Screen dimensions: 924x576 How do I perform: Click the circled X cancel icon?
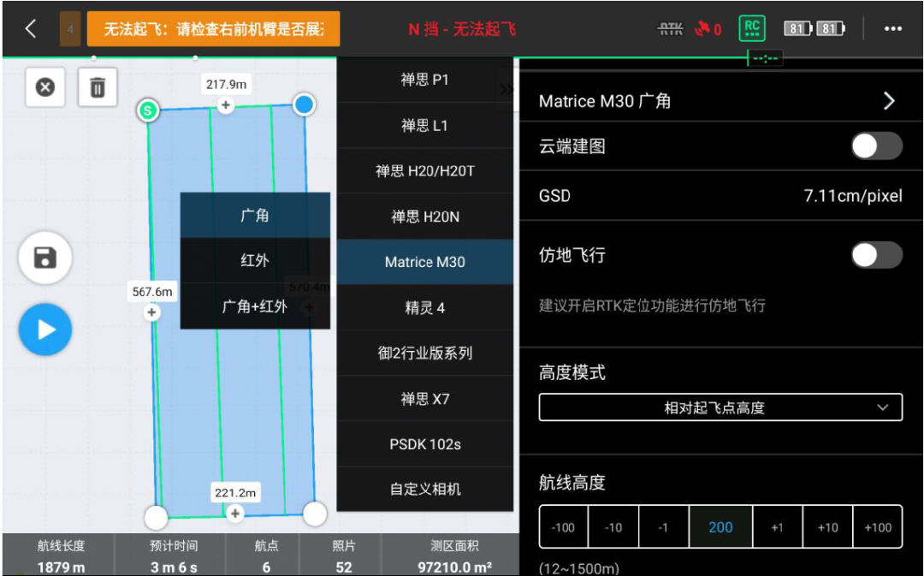coord(45,87)
